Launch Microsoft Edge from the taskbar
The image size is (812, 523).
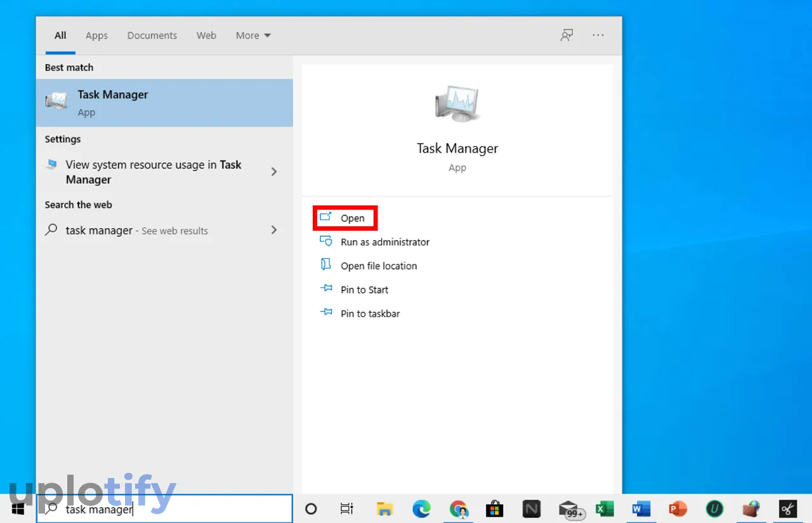421,508
